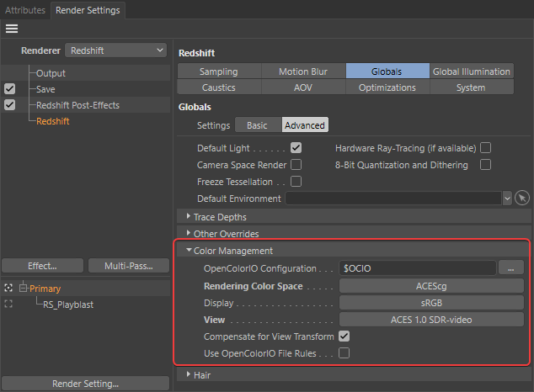Open the Renderer dropdown
Image resolution: width=534 pixels, height=392 pixels.
116,50
